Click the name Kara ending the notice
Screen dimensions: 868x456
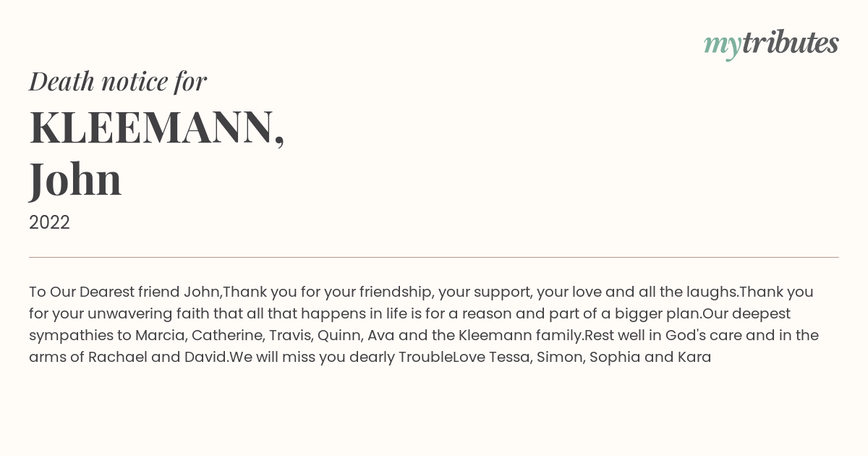click(694, 357)
